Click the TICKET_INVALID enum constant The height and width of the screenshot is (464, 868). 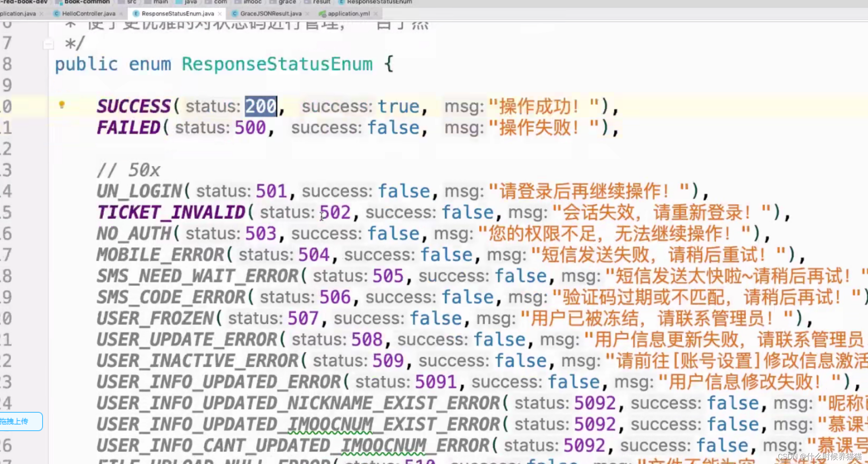(x=171, y=212)
